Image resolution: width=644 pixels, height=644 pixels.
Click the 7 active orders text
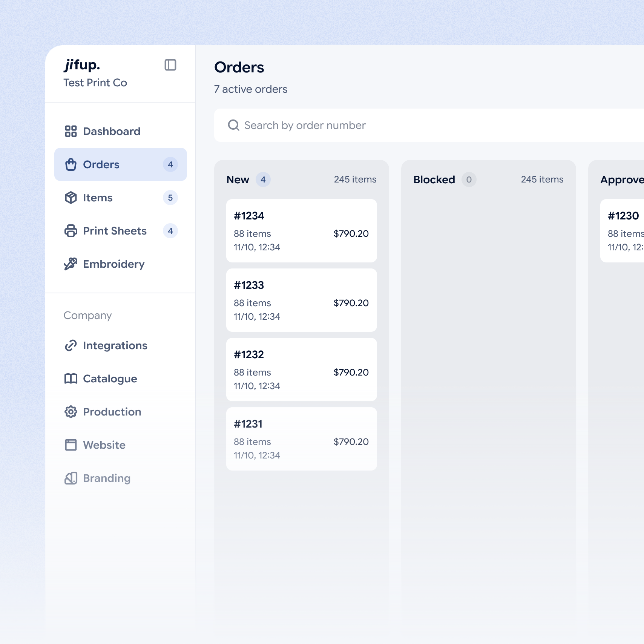251,89
